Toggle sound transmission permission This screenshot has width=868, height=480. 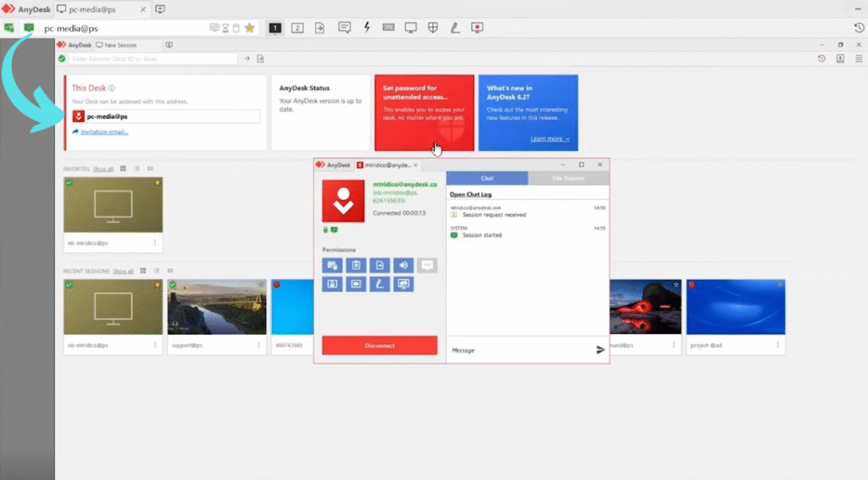pyautogui.click(x=403, y=265)
